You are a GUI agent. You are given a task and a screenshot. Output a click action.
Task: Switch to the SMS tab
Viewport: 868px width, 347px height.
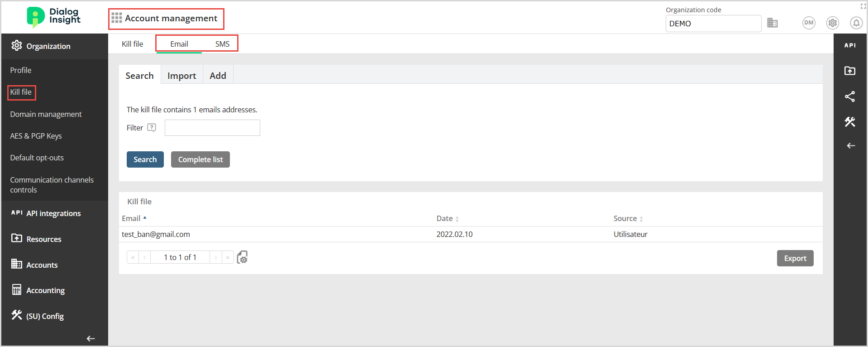click(x=222, y=43)
